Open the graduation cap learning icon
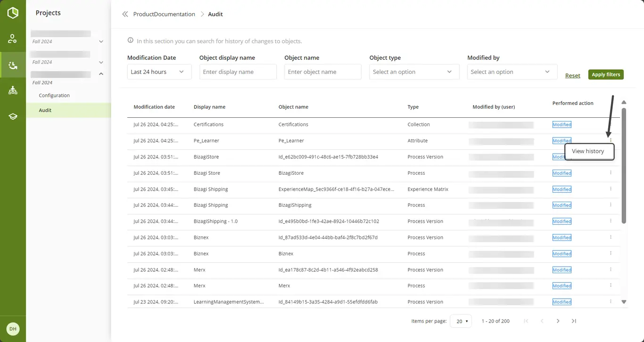Viewport: 644px width, 342px height. tap(13, 116)
